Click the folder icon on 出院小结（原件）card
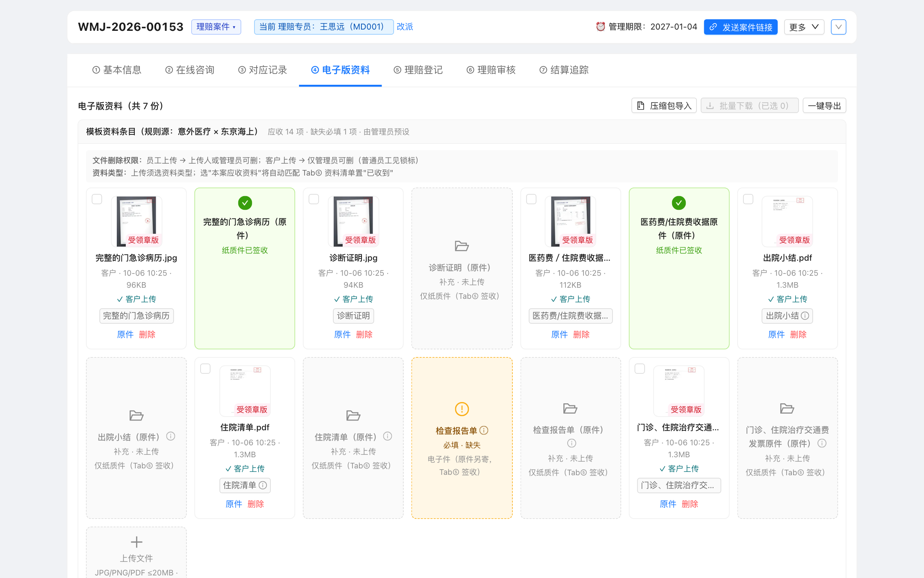 click(136, 415)
